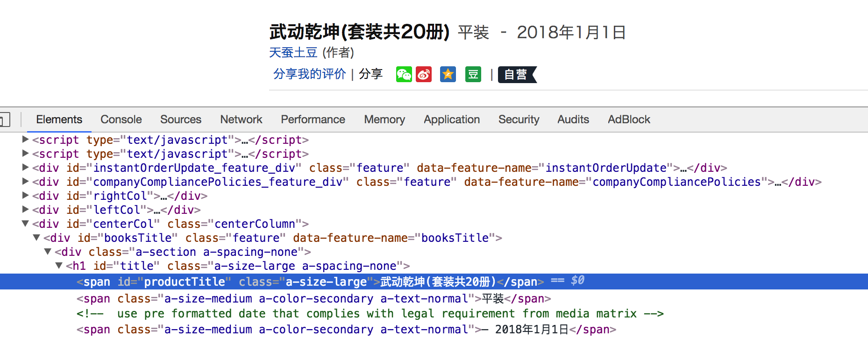
Task: Expand the instantOrderUpdate_feature_div node
Action: click(26, 167)
